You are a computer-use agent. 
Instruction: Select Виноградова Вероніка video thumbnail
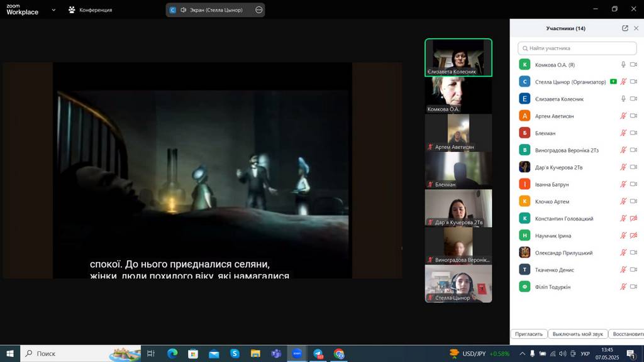(458, 246)
